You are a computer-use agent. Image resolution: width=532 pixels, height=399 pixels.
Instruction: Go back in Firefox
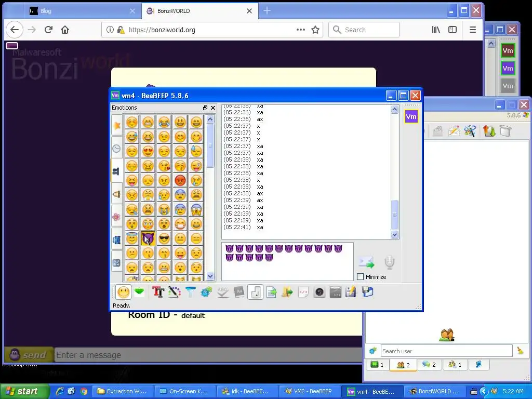tap(14, 30)
